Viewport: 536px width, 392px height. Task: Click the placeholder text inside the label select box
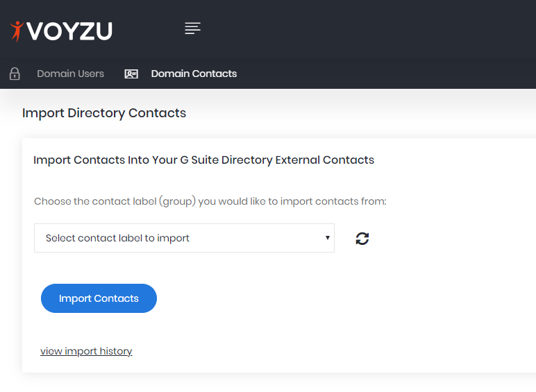117,238
